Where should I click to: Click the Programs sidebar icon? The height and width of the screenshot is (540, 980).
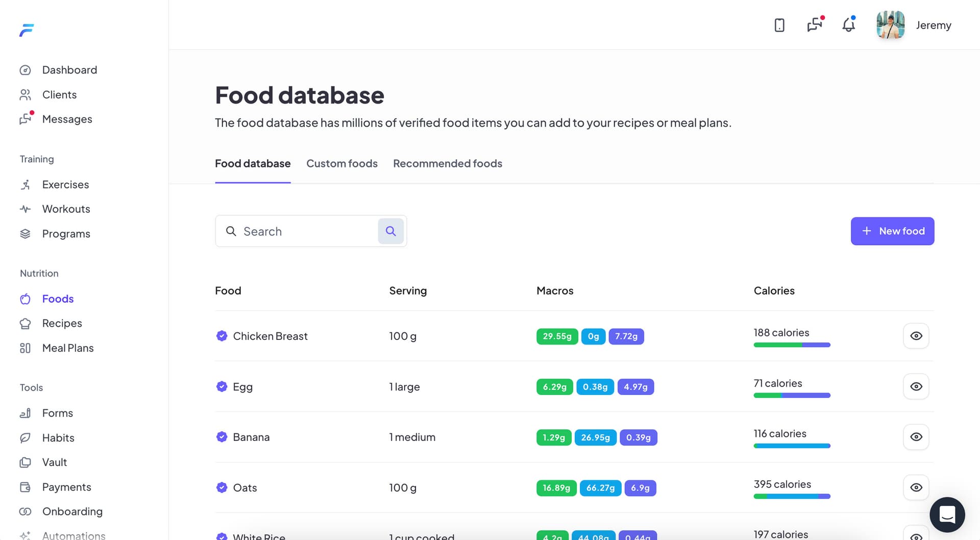pos(26,233)
